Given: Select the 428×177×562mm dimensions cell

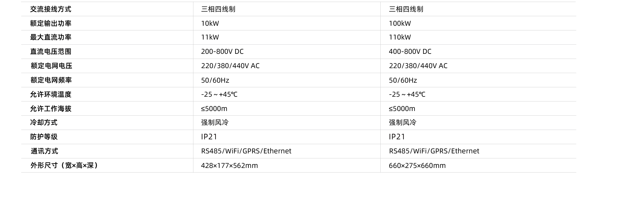Looking at the screenshot, I should click(229, 166).
